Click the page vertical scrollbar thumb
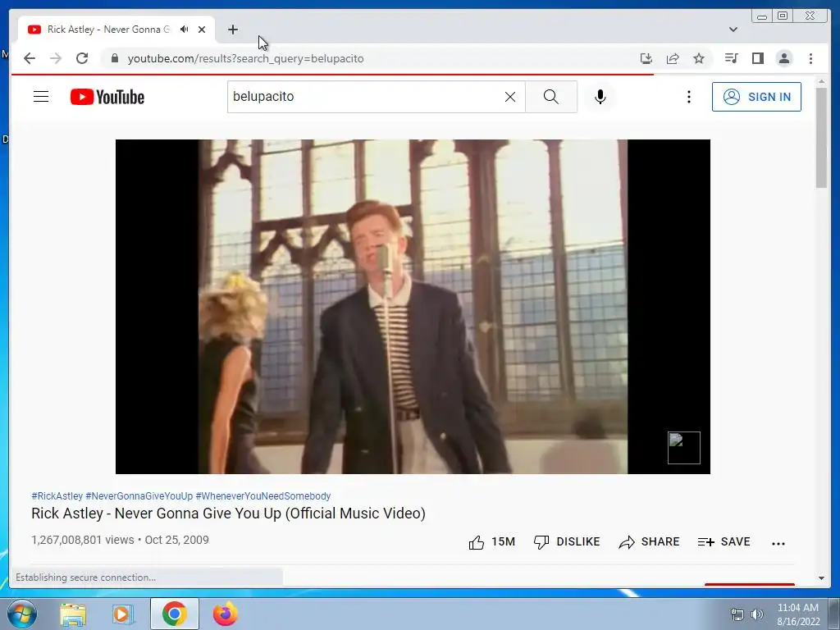Viewport: 840px width, 630px height. 821,137
